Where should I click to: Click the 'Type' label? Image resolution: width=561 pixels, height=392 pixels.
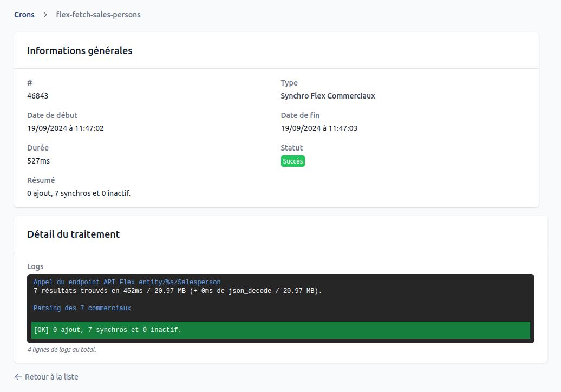(x=289, y=83)
